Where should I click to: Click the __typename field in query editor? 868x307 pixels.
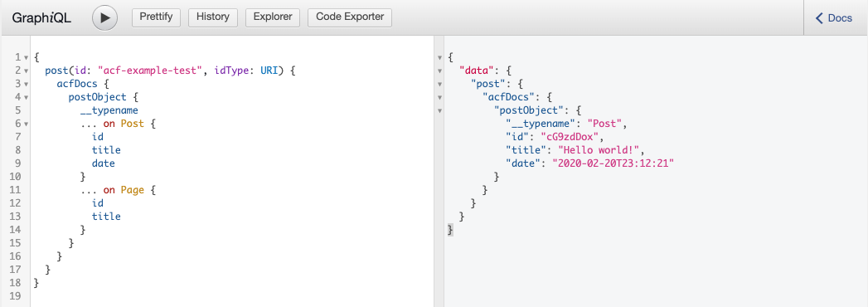(x=109, y=110)
